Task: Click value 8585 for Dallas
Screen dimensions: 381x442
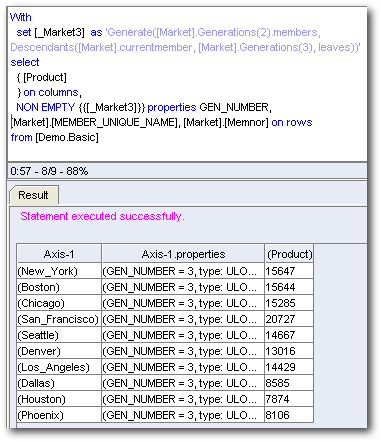Action: 289,383
